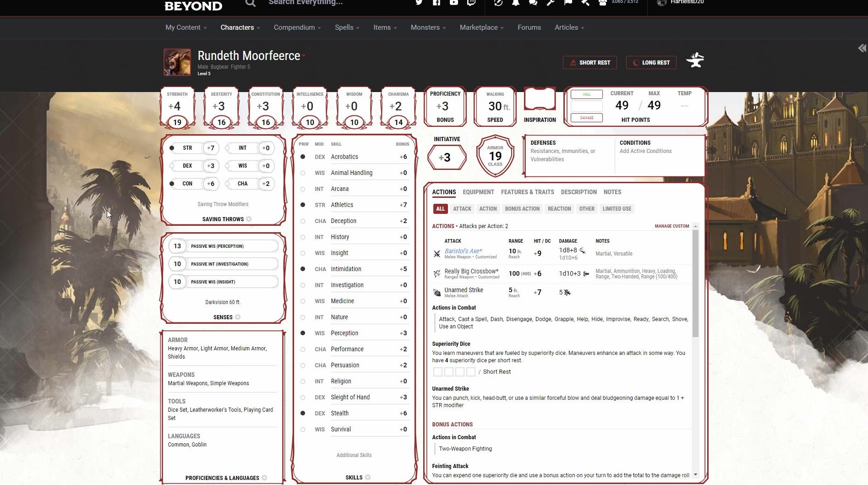Open the Monsters dropdown menu
Screen dimensions: 868x485
coord(428,27)
